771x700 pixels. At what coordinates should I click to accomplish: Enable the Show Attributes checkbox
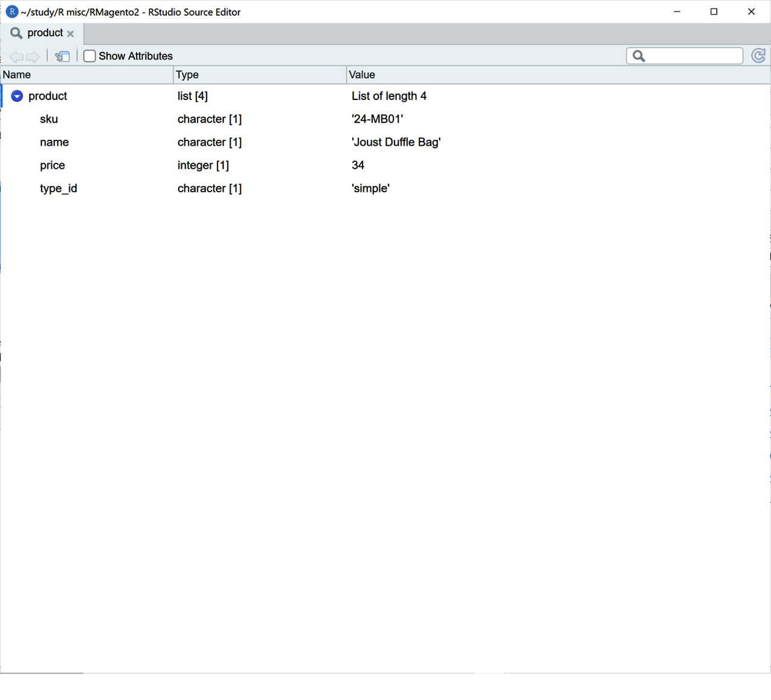[x=90, y=56]
